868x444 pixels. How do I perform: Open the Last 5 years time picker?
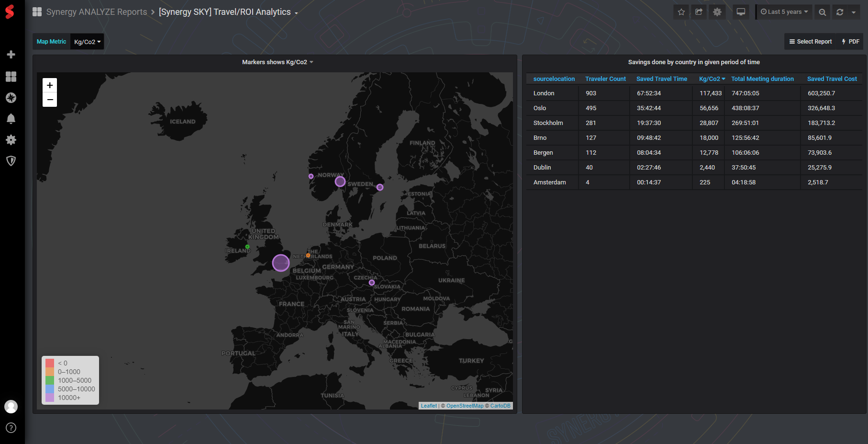point(784,12)
